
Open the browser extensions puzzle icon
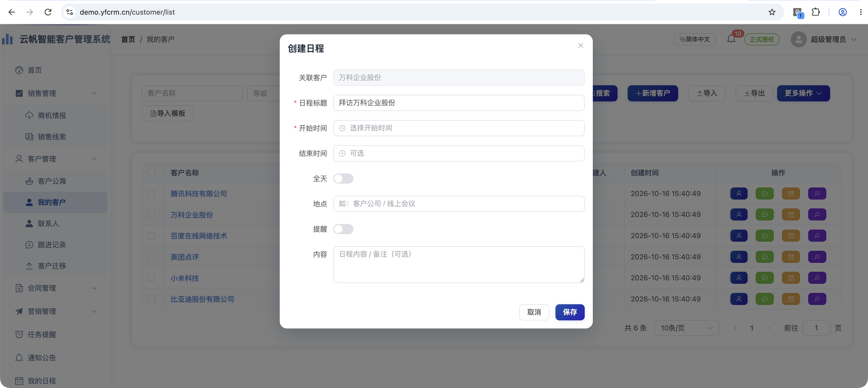tap(815, 12)
